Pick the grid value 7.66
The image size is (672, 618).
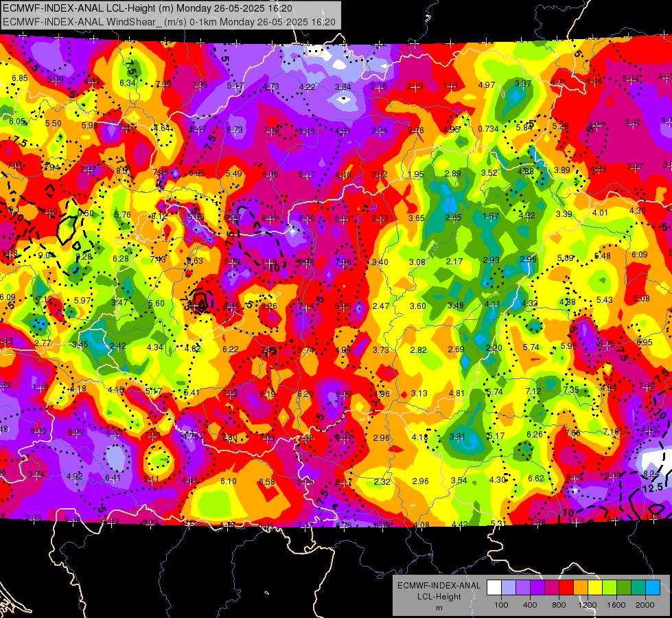pyautogui.click(x=572, y=433)
